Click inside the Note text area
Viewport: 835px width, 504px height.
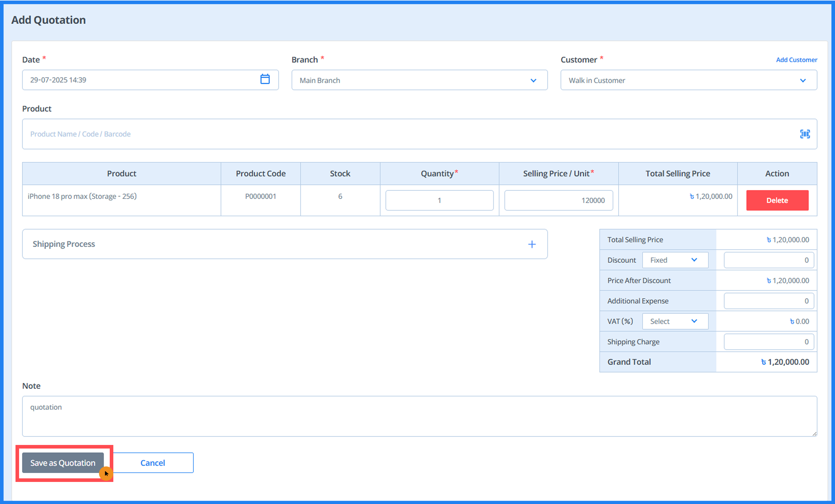[x=419, y=416]
